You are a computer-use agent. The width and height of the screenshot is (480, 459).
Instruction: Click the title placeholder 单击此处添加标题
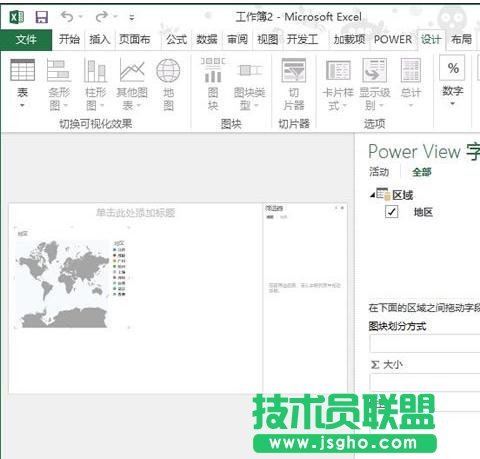point(136,213)
